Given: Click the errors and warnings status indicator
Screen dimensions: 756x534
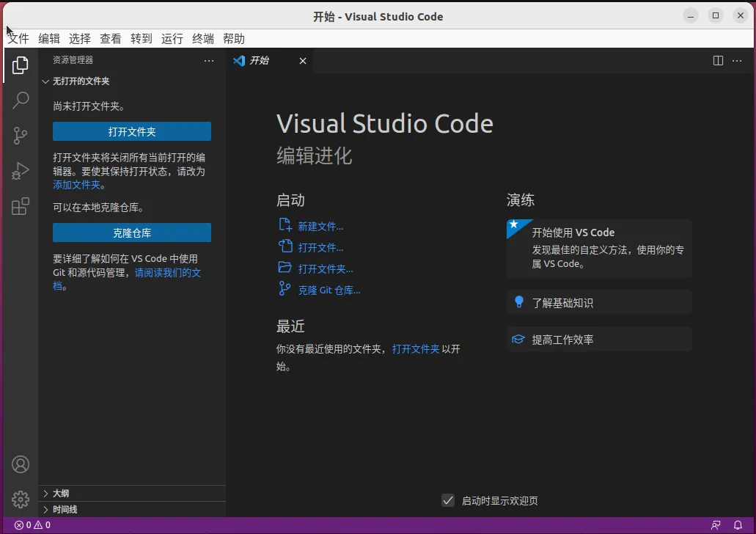Looking at the screenshot, I should pyautogui.click(x=32, y=525).
